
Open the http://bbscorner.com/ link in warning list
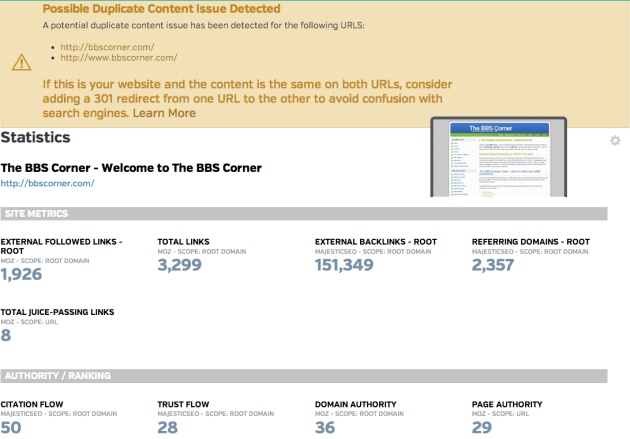pos(107,47)
